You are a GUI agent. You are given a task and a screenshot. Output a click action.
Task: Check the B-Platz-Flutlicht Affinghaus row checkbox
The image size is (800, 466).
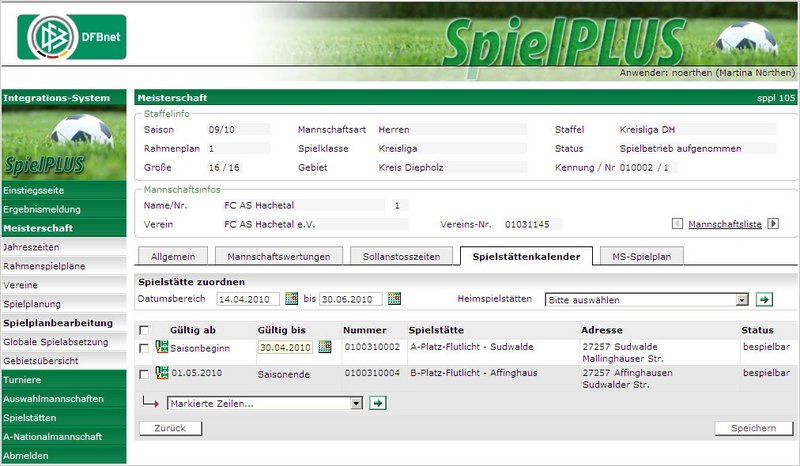145,374
